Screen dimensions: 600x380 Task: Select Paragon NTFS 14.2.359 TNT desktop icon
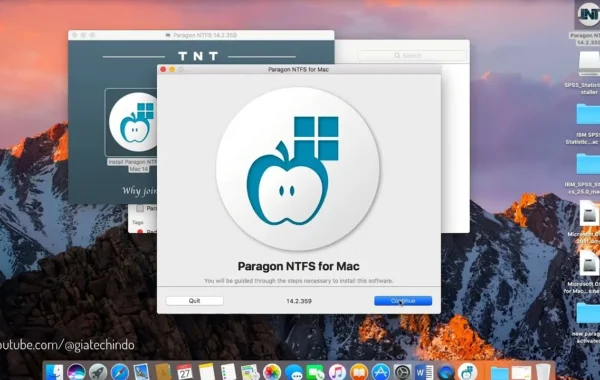point(589,15)
